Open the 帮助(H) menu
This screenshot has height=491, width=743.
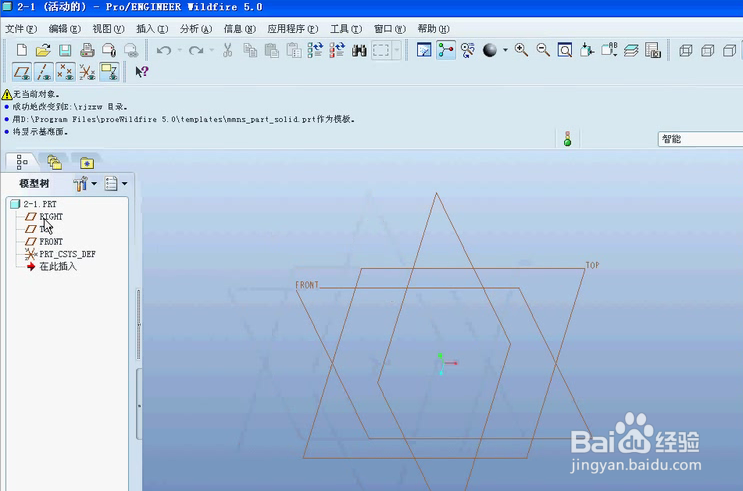coord(433,29)
